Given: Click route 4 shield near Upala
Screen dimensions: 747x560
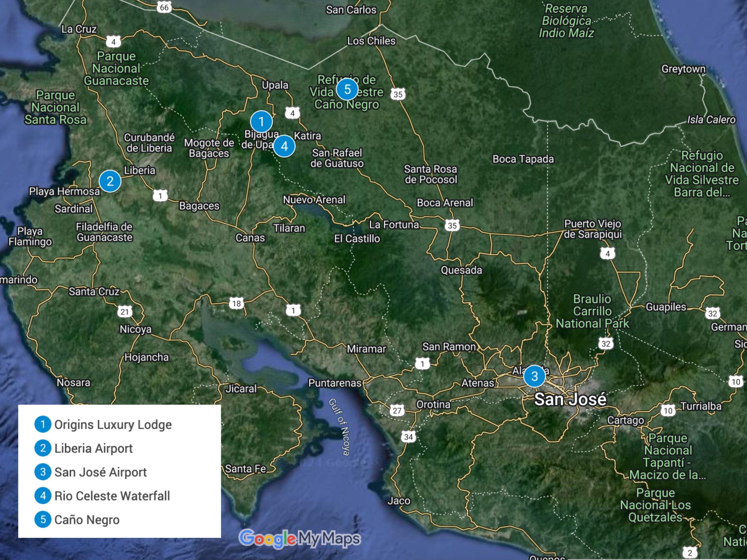Looking at the screenshot, I should (x=292, y=113).
